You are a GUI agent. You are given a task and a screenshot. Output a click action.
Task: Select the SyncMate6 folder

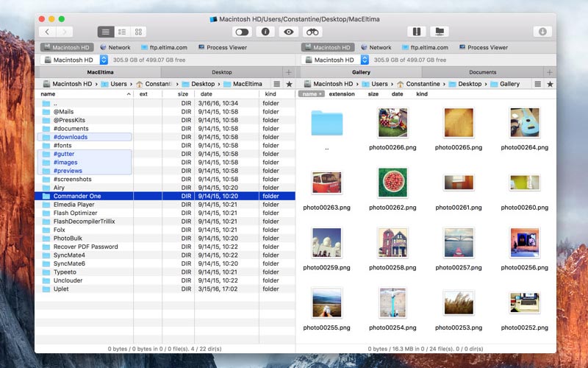pyautogui.click(x=69, y=263)
